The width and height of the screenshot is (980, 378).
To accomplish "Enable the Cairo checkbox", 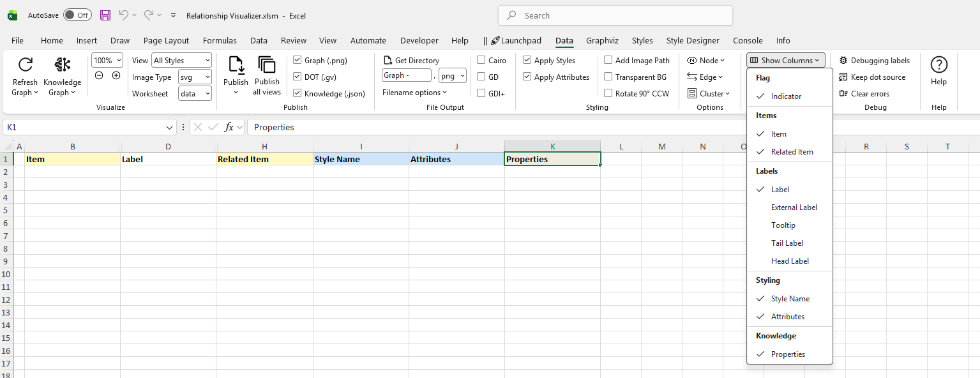I will (x=481, y=61).
